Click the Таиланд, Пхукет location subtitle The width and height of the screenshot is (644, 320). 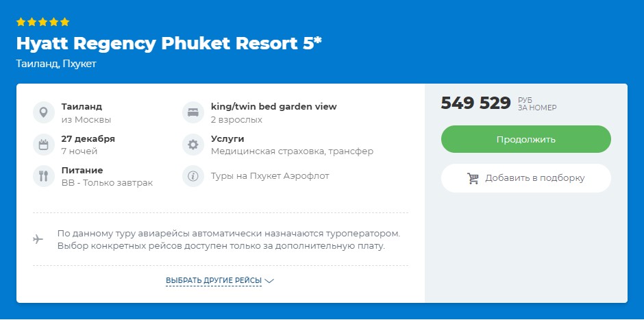click(x=56, y=64)
